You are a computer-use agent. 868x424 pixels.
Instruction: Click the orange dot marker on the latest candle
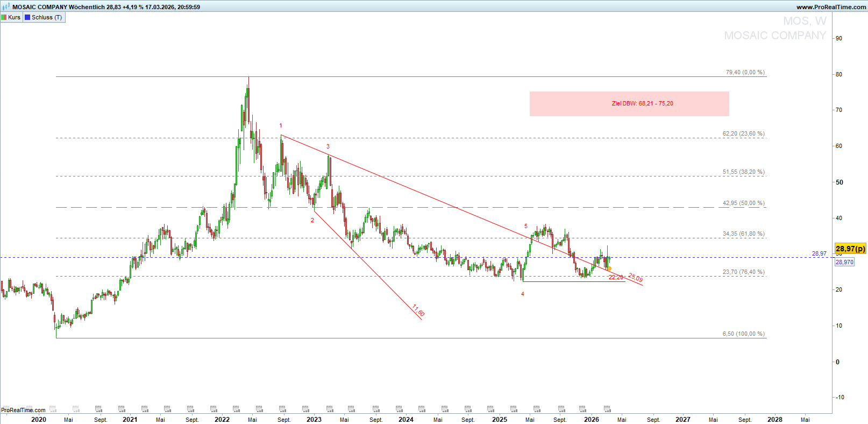click(609, 268)
